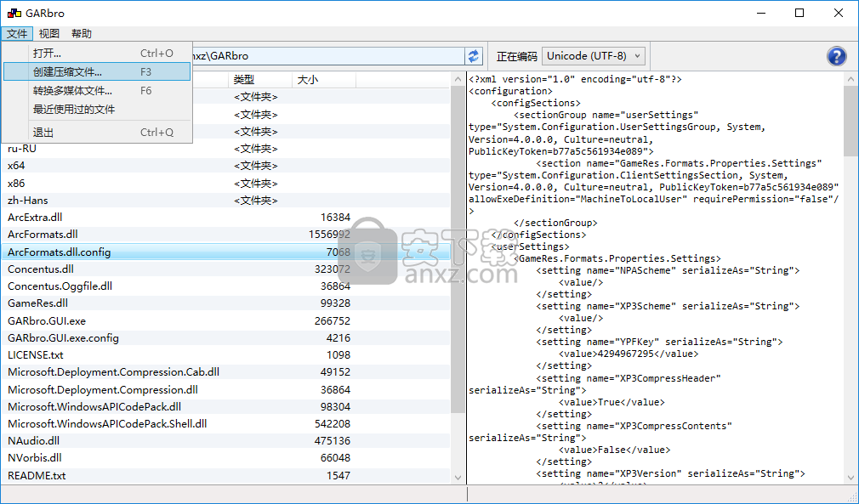Click the size value 1556992
Image resolution: width=859 pixels, height=504 pixels.
(x=329, y=235)
